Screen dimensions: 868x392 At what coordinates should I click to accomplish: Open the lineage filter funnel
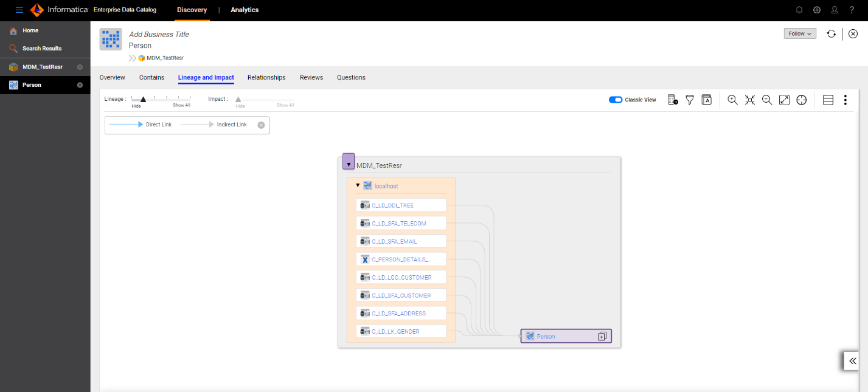tap(690, 100)
